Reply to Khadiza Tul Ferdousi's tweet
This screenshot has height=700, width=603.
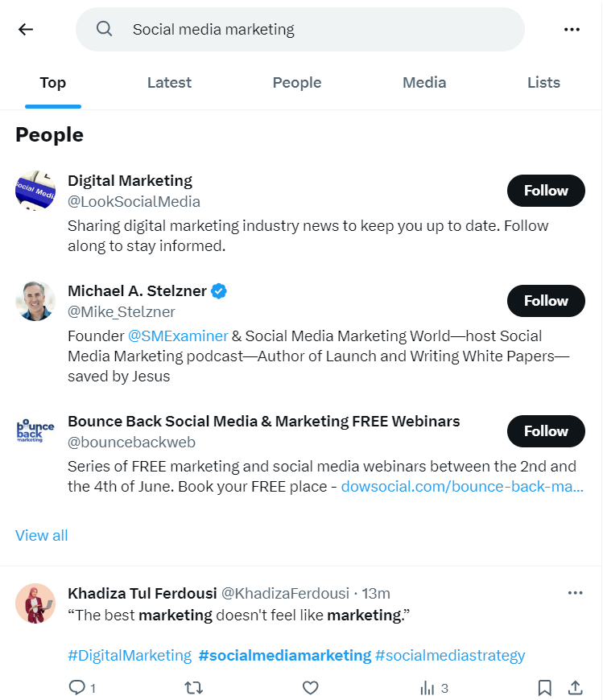click(x=78, y=688)
